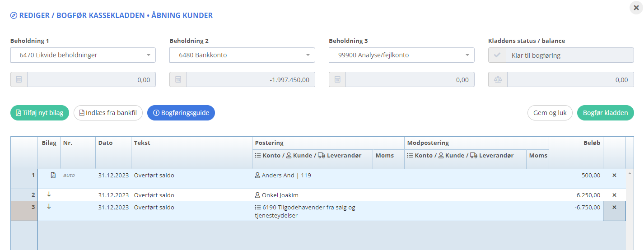Delete row 1 with the X icon

click(614, 176)
